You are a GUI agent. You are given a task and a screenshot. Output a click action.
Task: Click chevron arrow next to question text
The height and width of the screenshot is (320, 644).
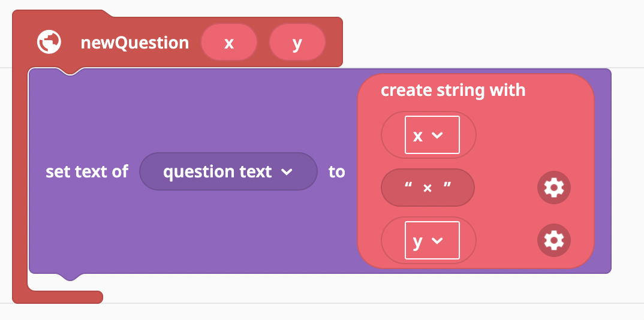tap(286, 172)
